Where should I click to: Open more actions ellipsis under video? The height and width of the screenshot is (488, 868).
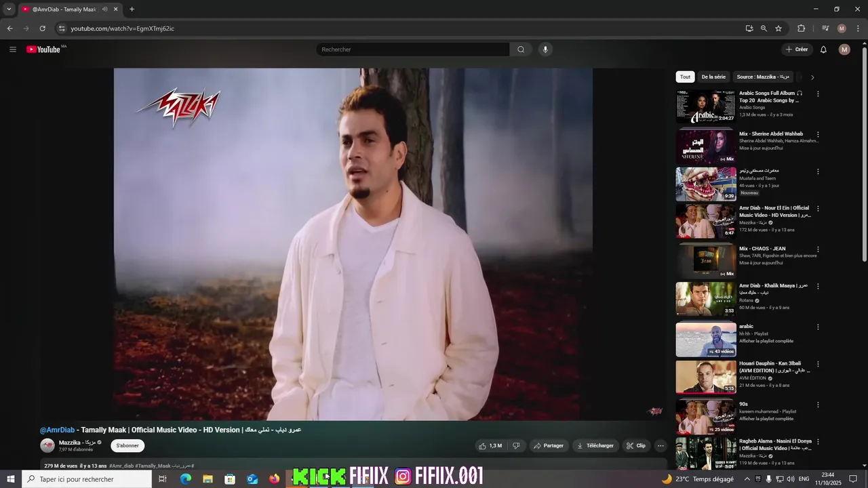pos(660,446)
